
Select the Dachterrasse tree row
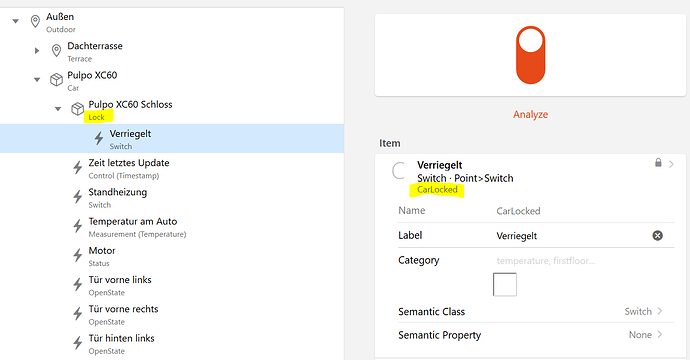click(172, 51)
